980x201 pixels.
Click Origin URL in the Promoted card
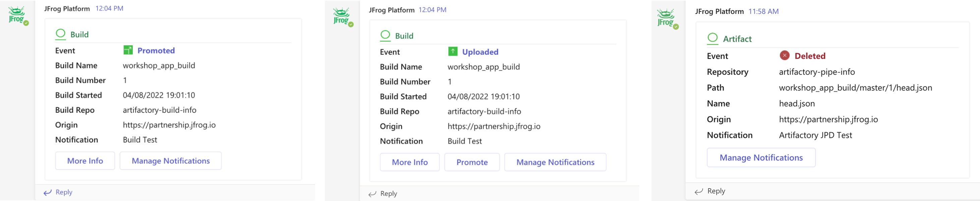[x=169, y=125]
